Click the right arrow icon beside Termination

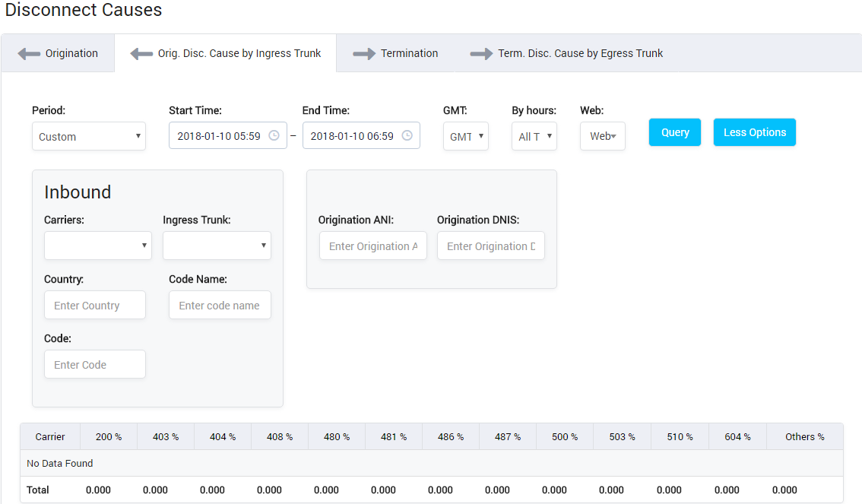364,54
